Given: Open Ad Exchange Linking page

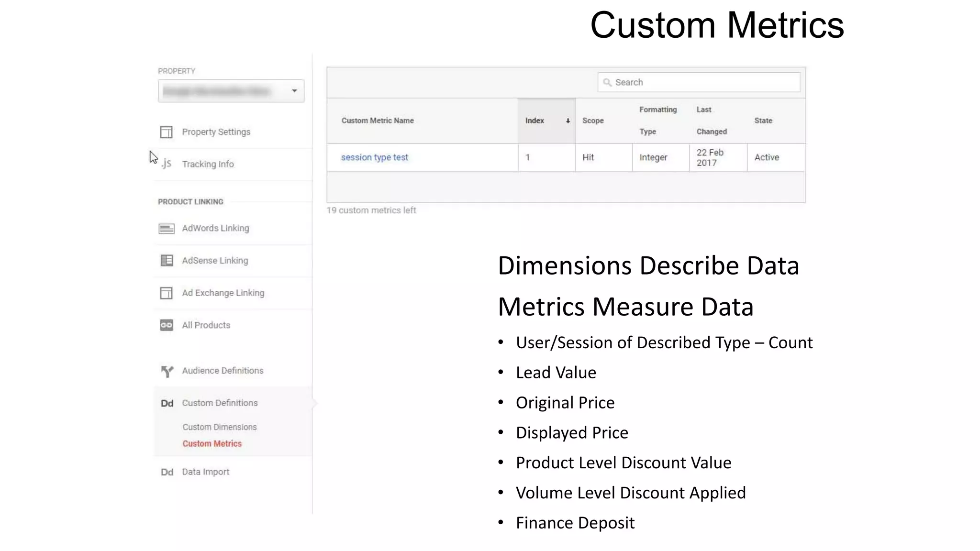Looking at the screenshot, I should pyautogui.click(x=223, y=293).
